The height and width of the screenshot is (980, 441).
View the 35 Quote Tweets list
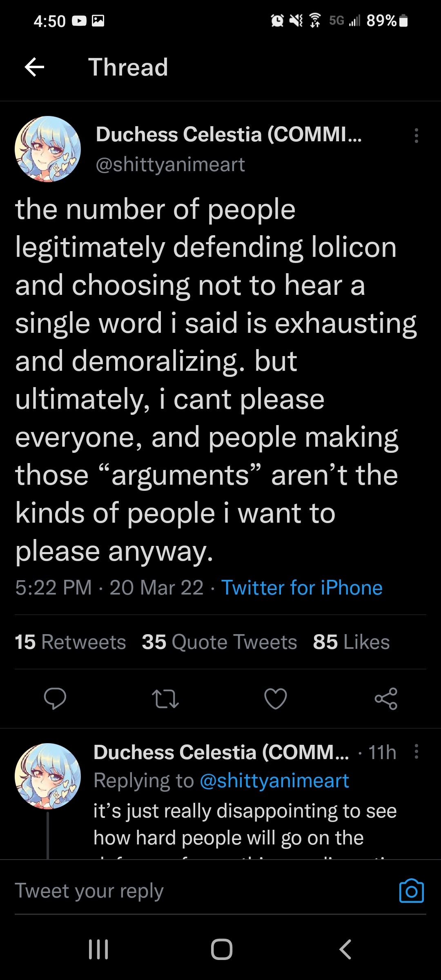pyautogui.click(x=219, y=642)
